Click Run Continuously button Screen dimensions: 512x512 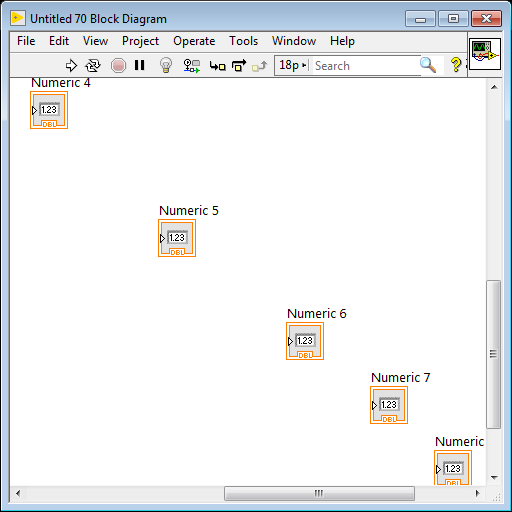point(93,66)
